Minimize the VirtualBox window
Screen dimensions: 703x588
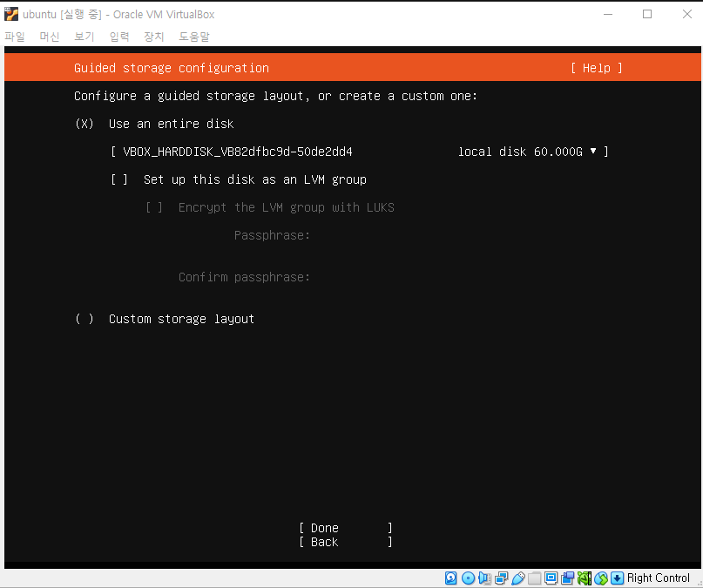(608, 14)
